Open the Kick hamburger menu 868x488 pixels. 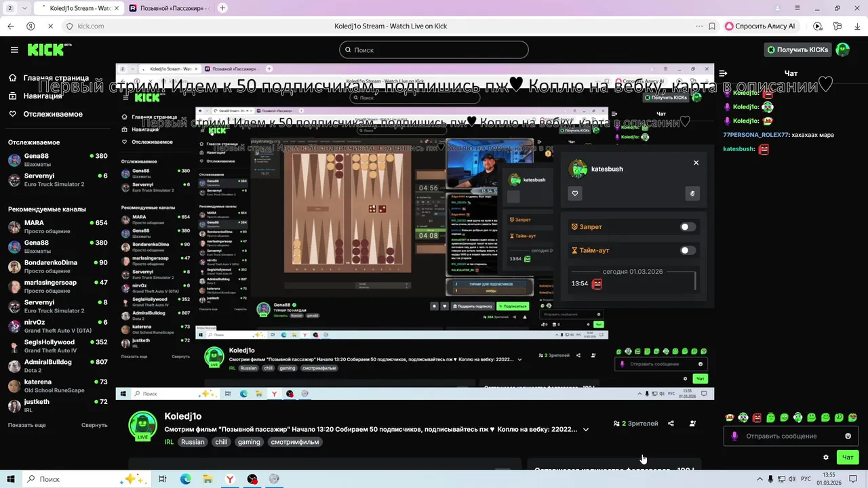(x=14, y=49)
